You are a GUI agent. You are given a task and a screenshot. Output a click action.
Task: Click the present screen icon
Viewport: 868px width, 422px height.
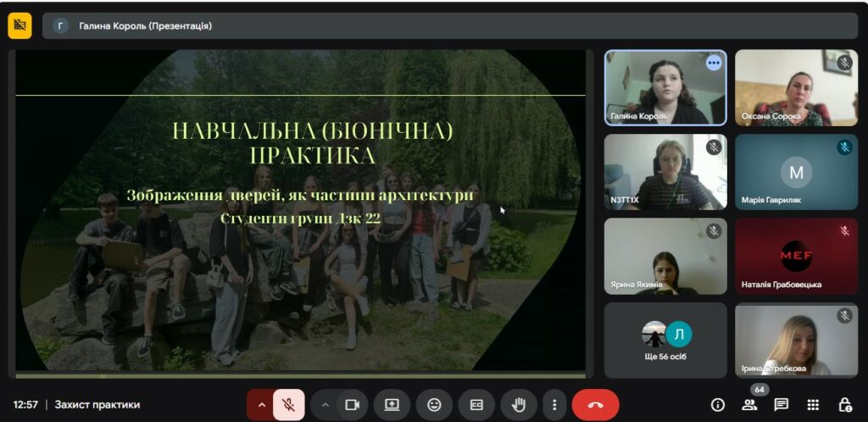tap(392, 405)
